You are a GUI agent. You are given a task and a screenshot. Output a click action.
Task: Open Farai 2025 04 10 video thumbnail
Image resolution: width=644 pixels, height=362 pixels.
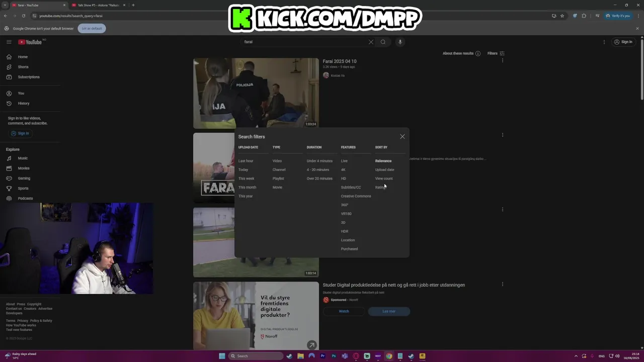[256, 93]
